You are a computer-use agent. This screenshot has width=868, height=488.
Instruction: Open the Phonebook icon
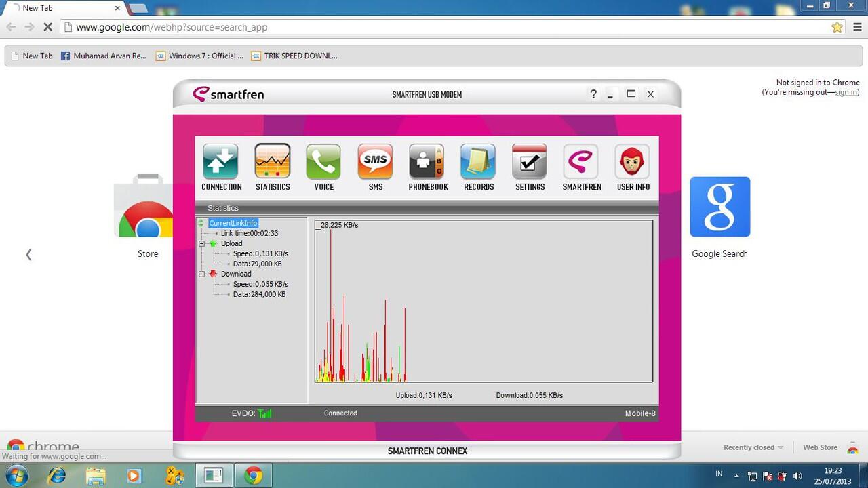pos(427,162)
